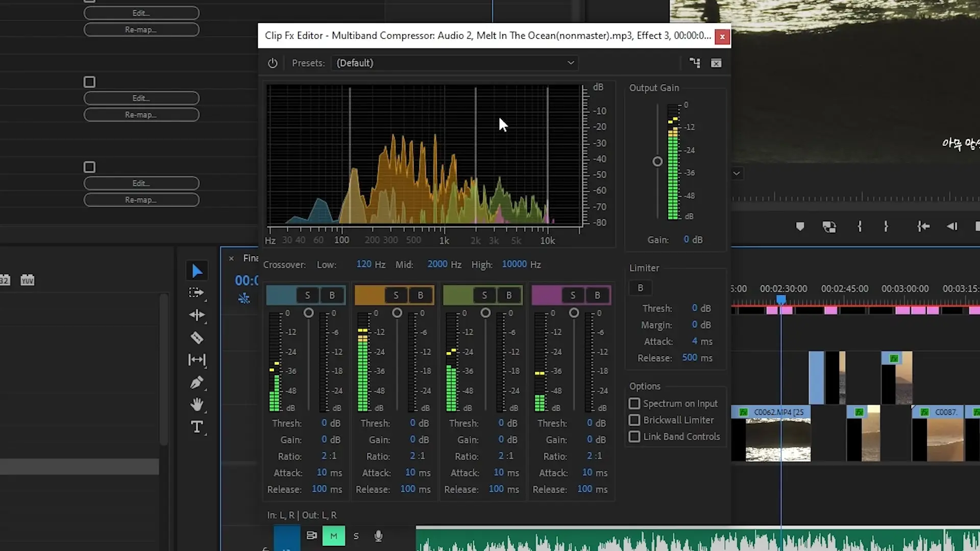Click the purple band Release 100 ms value
Image resolution: width=980 pixels, height=551 pixels.
584,489
